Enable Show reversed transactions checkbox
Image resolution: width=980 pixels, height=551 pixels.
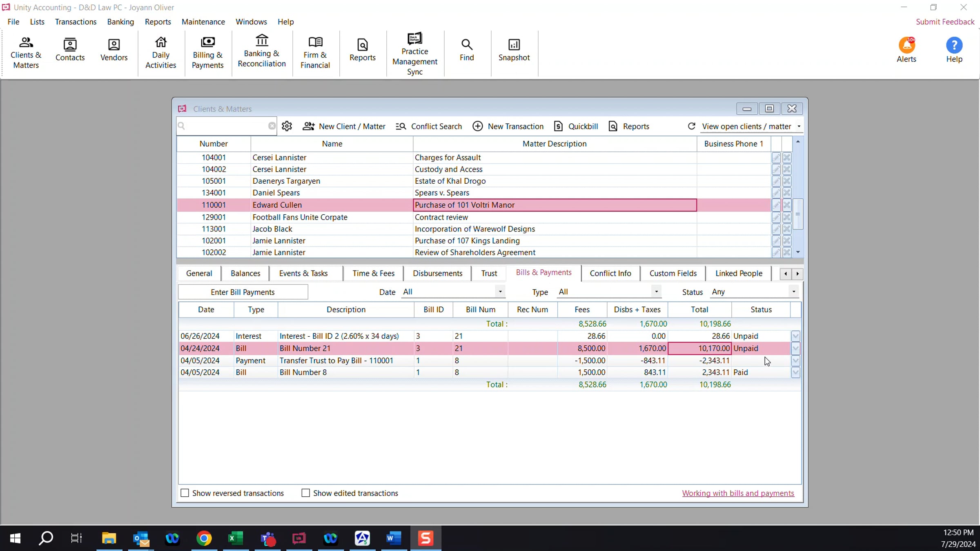point(185,493)
